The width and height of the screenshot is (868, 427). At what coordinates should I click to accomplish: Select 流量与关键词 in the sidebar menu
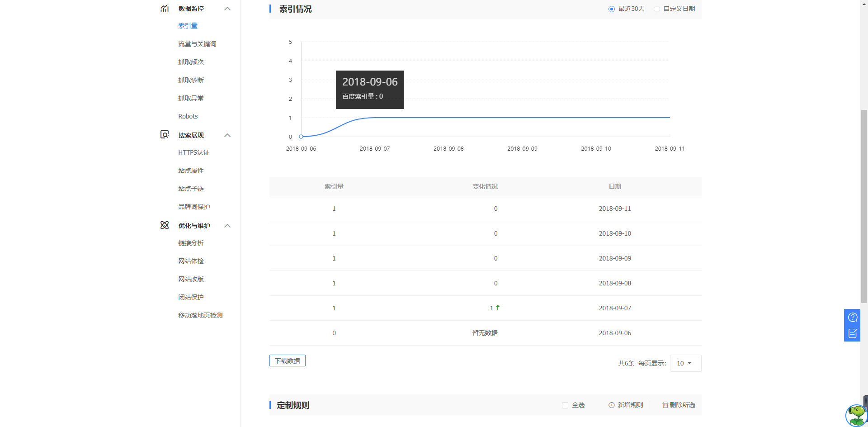(197, 43)
